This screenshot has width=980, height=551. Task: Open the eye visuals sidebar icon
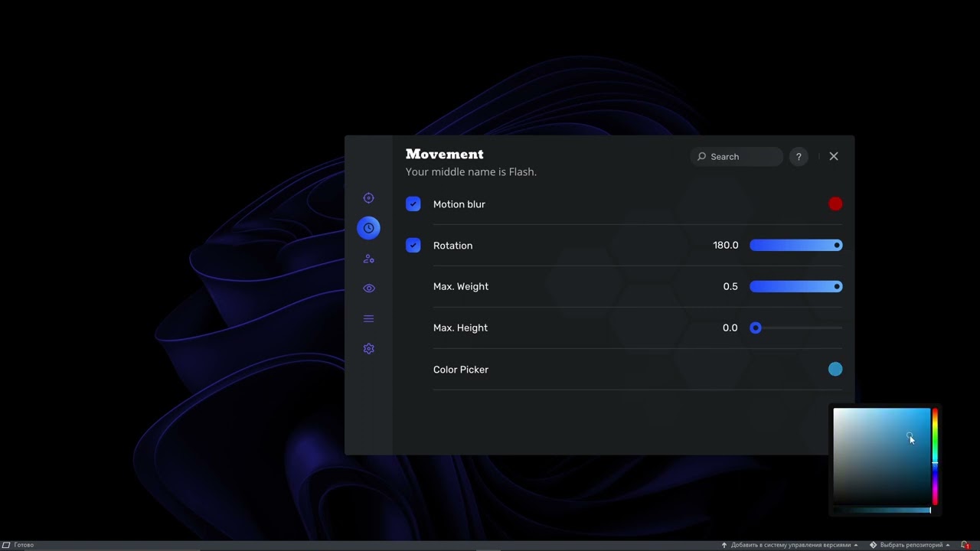tap(368, 289)
